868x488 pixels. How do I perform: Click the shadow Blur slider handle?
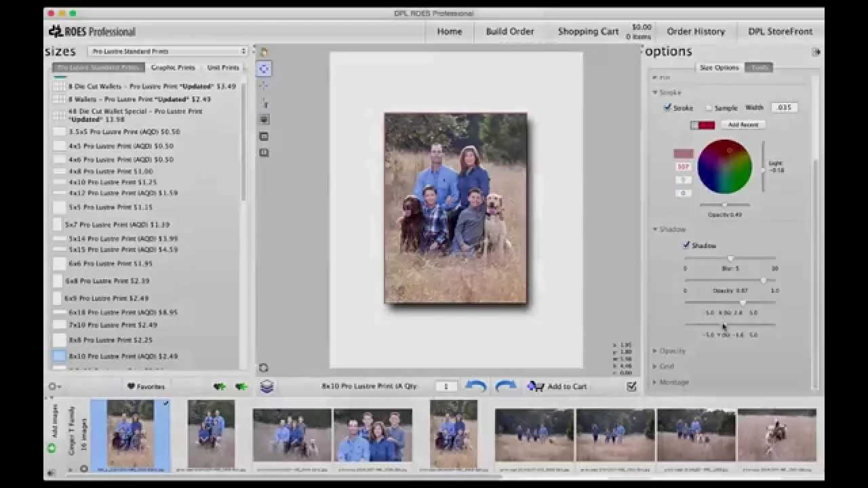(x=730, y=258)
